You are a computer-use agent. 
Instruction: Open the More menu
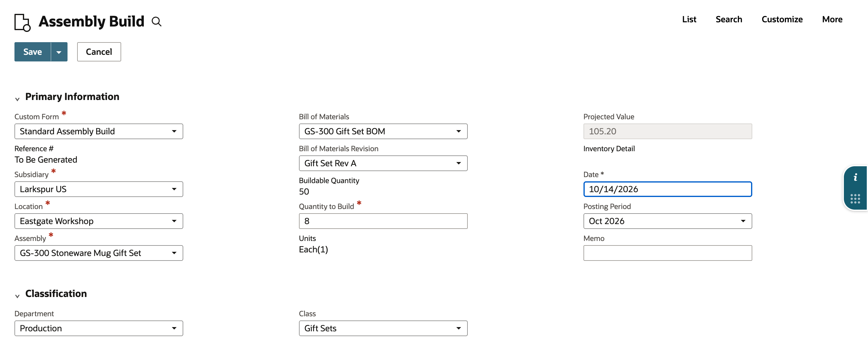[832, 20]
